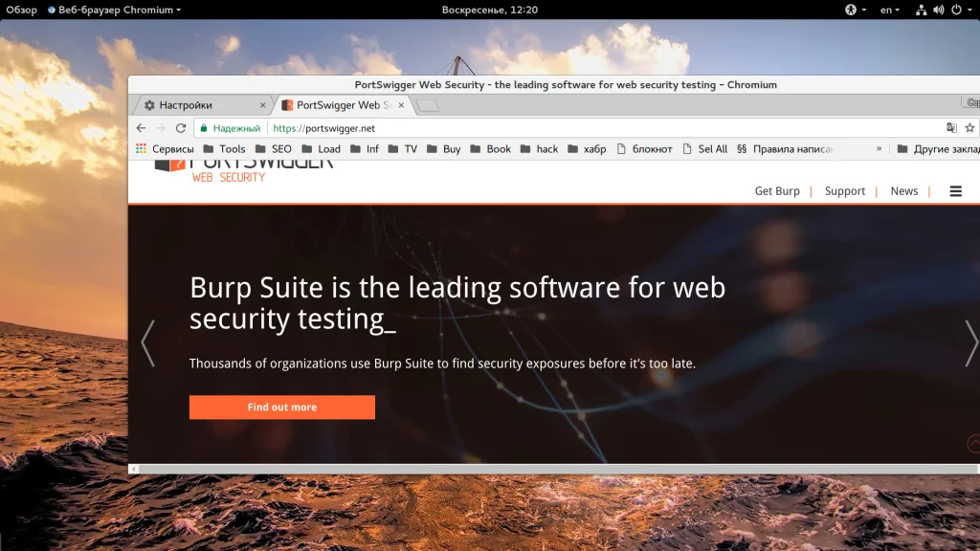Image resolution: width=980 pixels, height=551 pixels.
Task: Open the Inf bookmark folder
Action: pyautogui.click(x=365, y=148)
